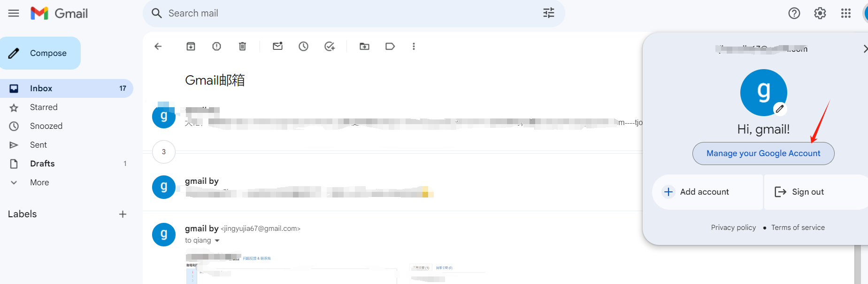Open the Move to folder icon

pyautogui.click(x=364, y=46)
